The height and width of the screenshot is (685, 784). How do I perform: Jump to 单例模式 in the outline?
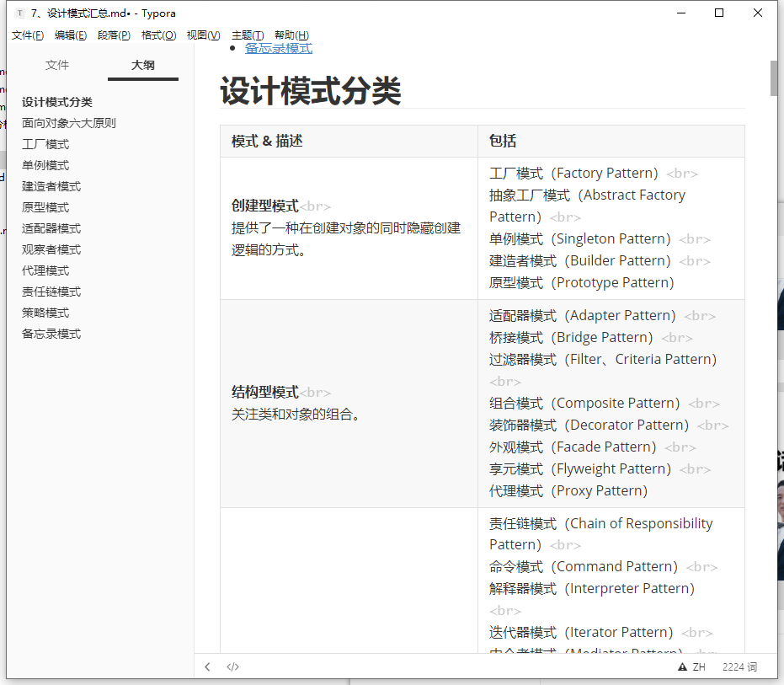click(x=45, y=165)
